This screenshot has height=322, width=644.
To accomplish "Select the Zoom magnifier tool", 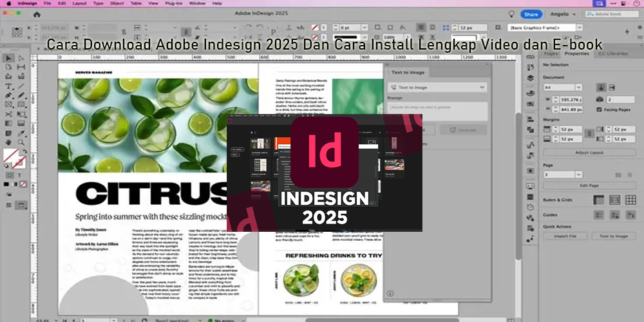I will [21, 142].
